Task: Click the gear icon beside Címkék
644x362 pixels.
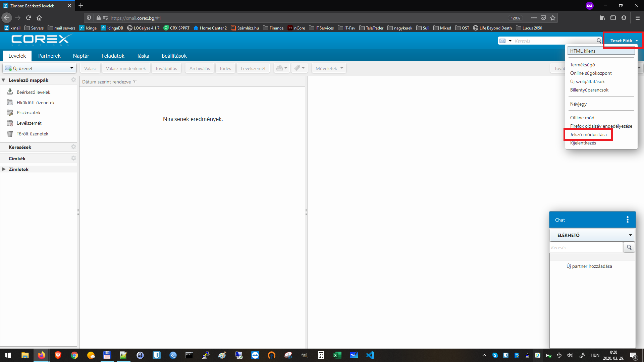Action: tap(73, 158)
